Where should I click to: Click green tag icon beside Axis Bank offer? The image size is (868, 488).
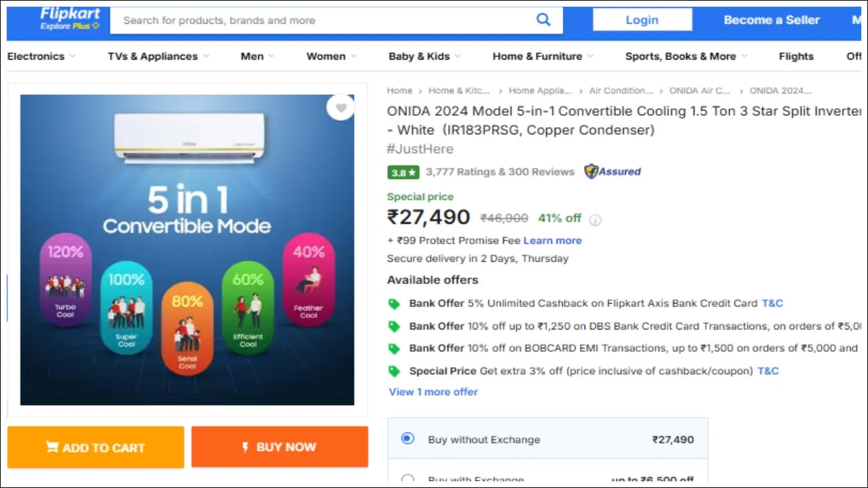[x=394, y=304]
